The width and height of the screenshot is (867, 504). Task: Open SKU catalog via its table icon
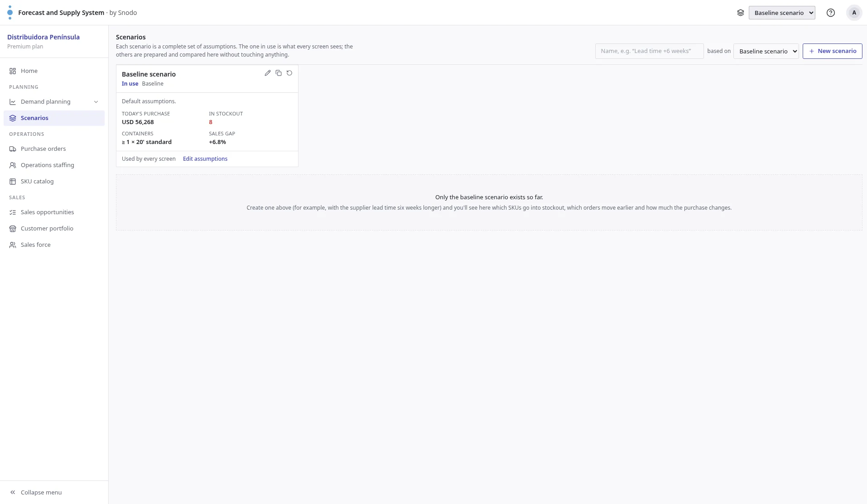[13, 182]
